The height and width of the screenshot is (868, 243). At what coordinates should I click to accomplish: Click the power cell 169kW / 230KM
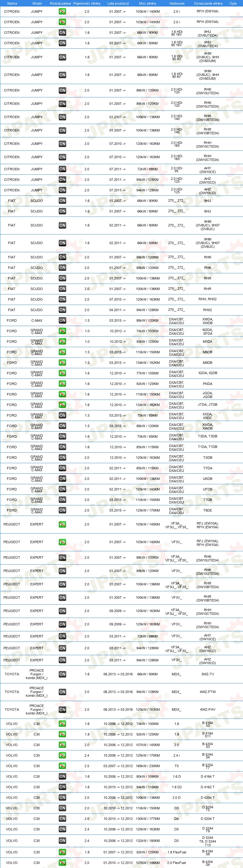[x=148, y=766]
